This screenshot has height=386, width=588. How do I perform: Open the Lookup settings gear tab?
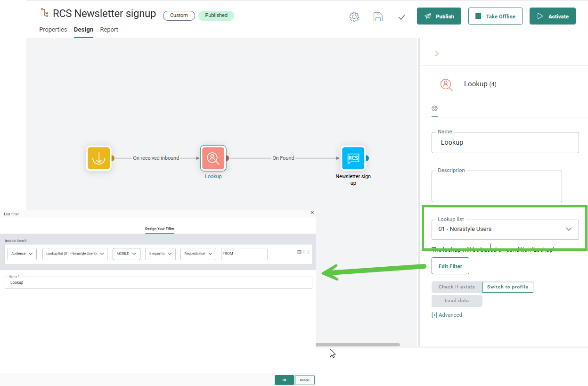point(434,108)
